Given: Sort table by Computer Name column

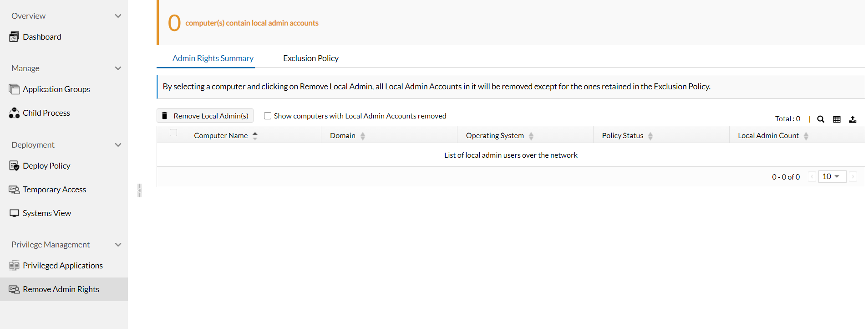Looking at the screenshot, I should pyautogui.click(x=221, y=136).
